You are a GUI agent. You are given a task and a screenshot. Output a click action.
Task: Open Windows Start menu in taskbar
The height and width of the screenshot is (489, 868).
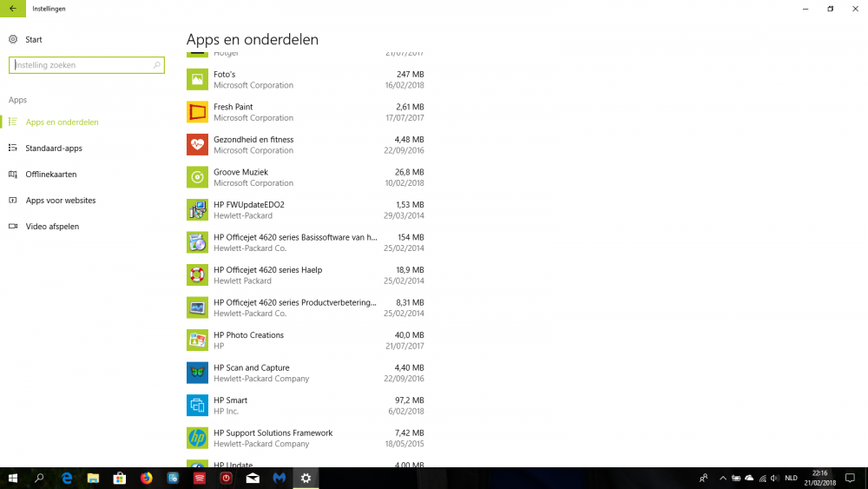(13, 478)
